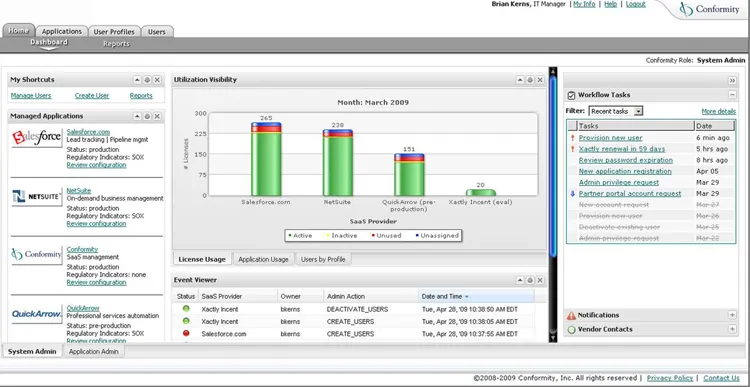
Task: Open the More details link
Action: pos(718,111)
